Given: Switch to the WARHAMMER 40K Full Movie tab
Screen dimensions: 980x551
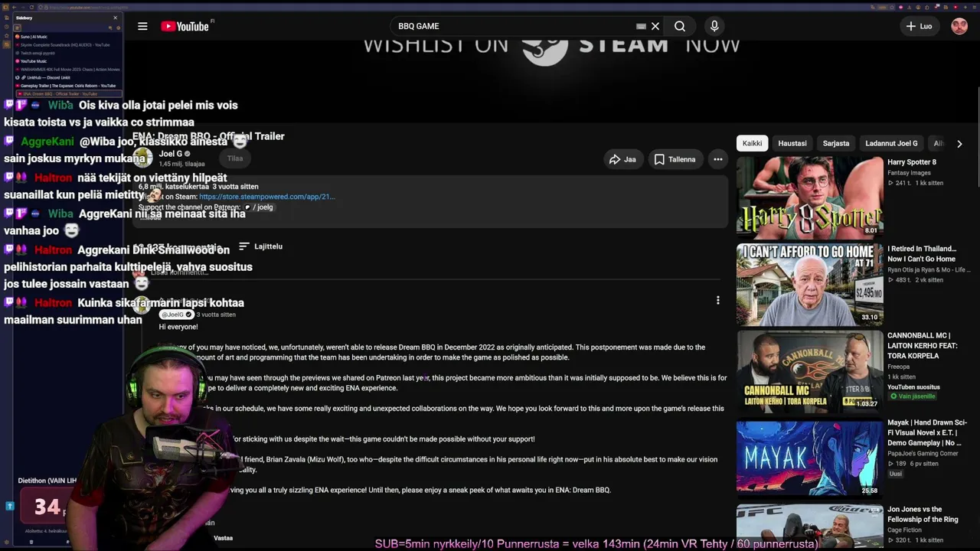Looking at the screenshot, I should [67, 70].
